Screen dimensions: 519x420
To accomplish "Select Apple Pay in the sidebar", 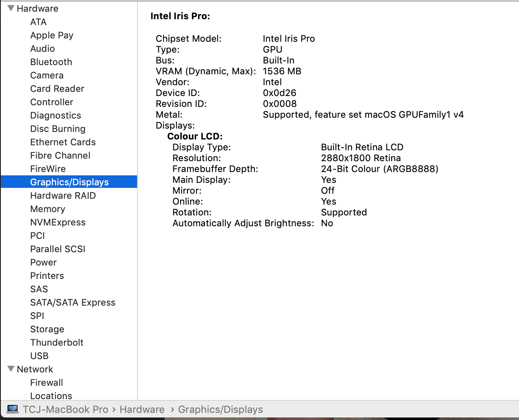I will coord(52,35).
